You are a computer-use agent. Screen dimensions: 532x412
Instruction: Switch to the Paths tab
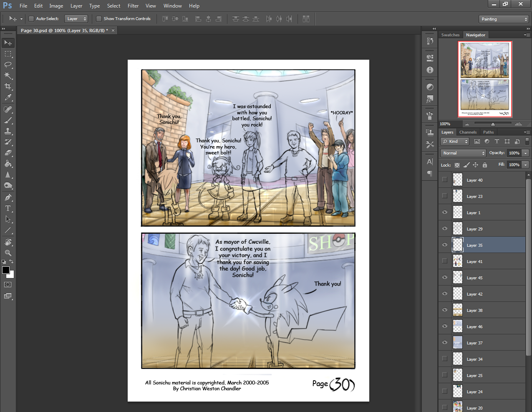(488, 132)
